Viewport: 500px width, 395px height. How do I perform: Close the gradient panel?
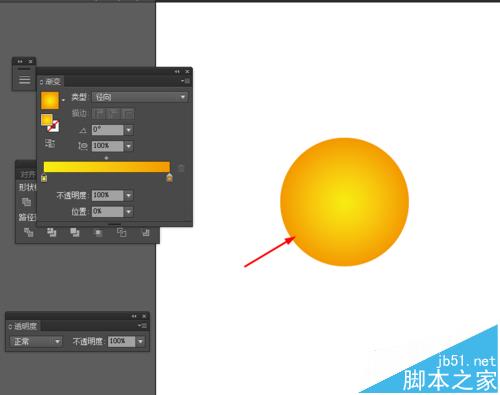coord(187,72)
